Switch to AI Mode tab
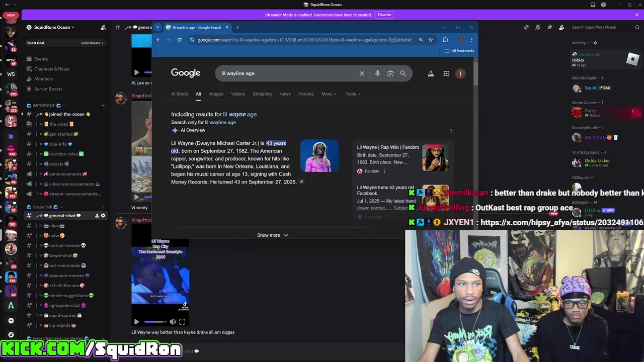 [x=179, y=94]
